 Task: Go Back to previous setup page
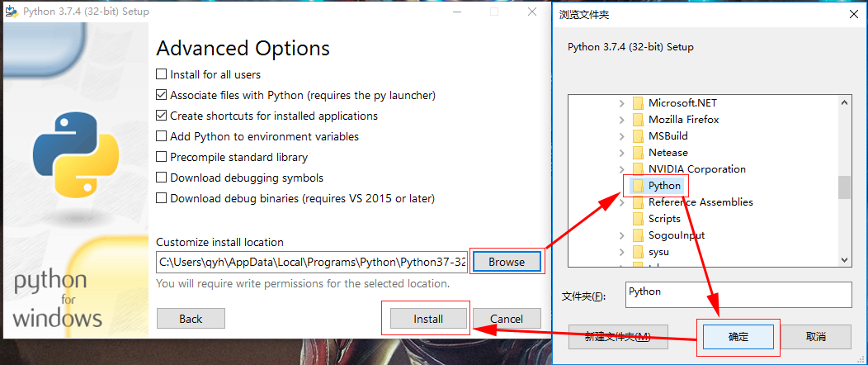click(191, 319)
